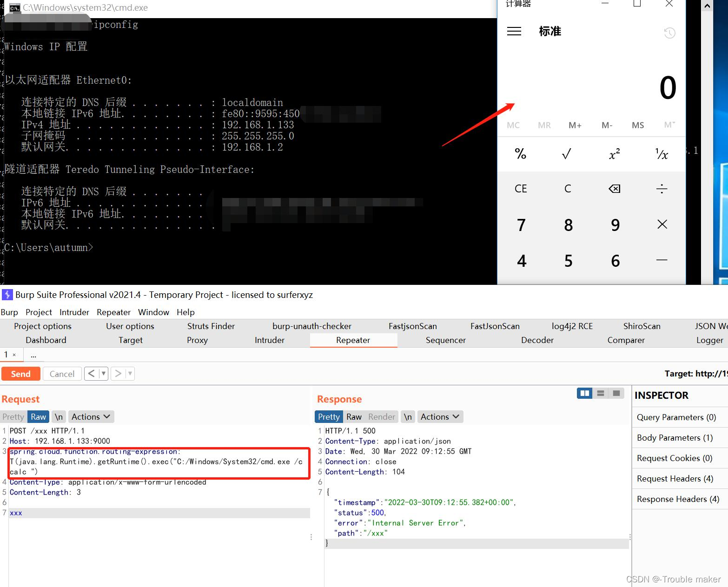Image resolution: width=728 pixels, height=587 pixels.
Task: Click the percent key in calculator
Action: pos(521,154)
